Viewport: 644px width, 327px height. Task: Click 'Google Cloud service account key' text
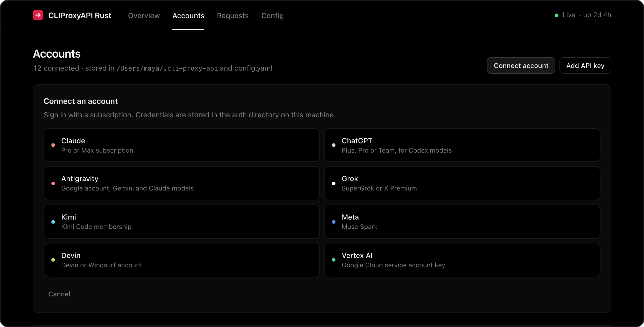click(x=393, y=265)
